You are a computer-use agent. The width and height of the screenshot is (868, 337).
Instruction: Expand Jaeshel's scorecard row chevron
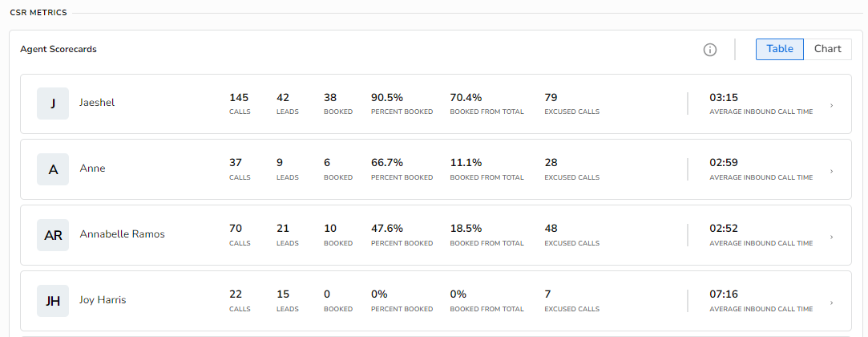(831, 105)
